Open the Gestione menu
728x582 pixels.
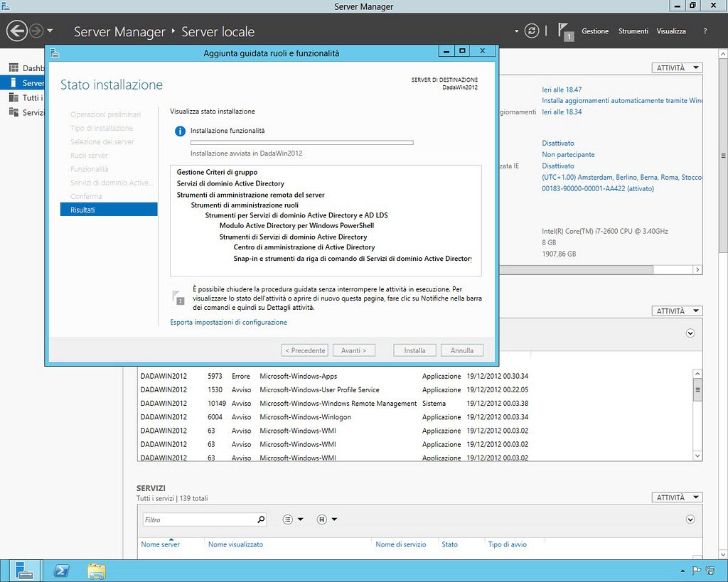click(595, 31)
